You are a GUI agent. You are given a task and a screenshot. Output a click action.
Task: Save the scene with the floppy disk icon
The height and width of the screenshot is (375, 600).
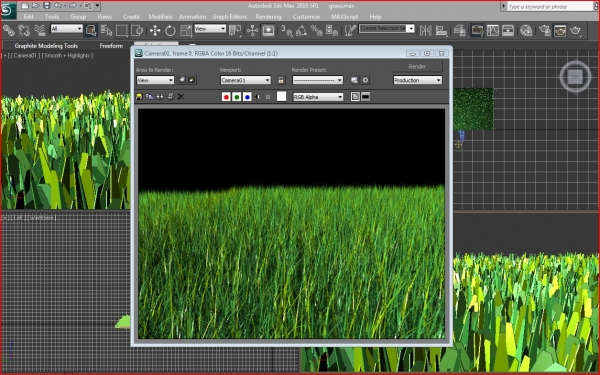47,6
